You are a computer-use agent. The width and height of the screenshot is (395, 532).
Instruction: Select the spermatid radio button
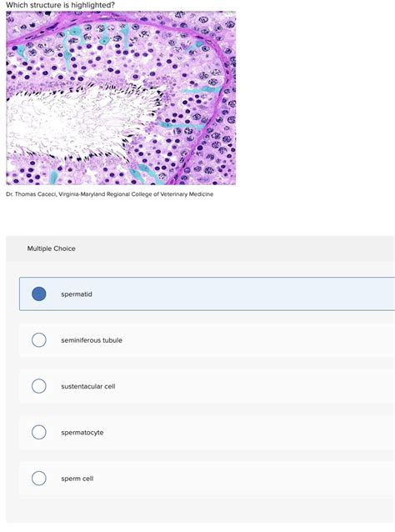(x=39, y=294)
